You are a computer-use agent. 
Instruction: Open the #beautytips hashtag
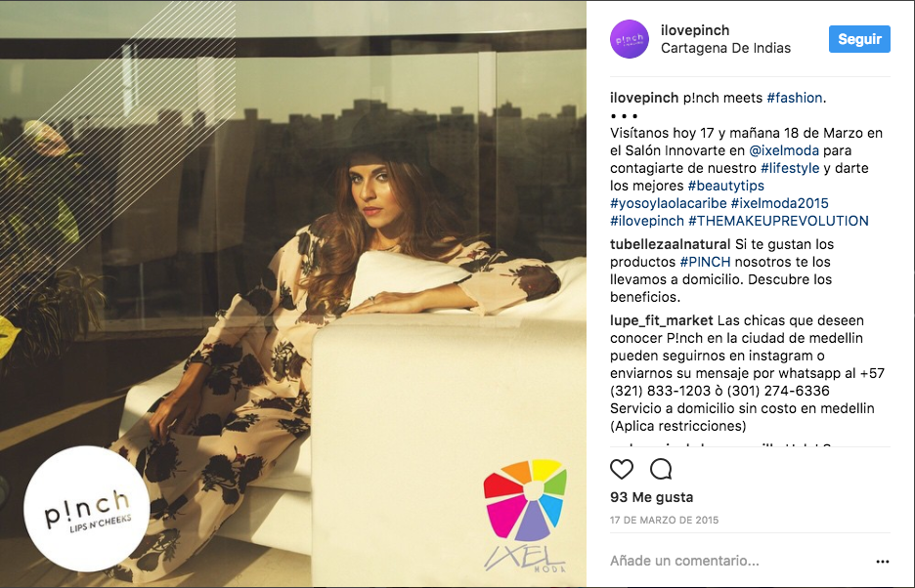coord(725,186)
